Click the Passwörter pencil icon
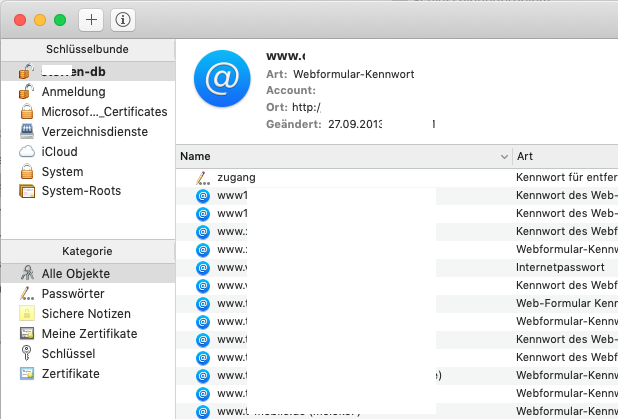 [27, 294]
